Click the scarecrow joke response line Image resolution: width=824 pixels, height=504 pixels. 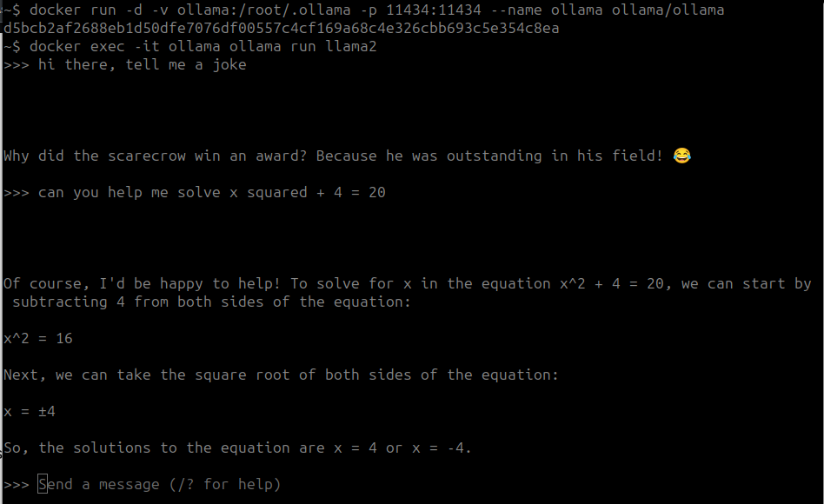point(347,156)
